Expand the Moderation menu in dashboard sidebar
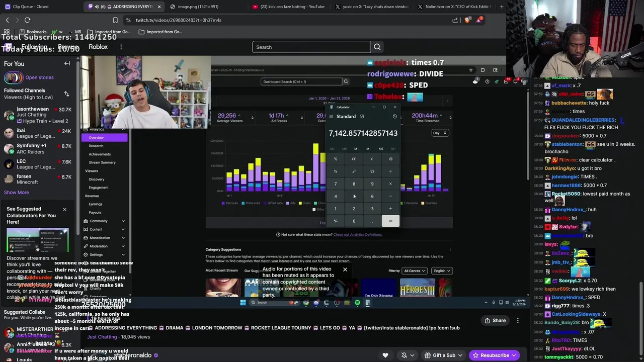The height and width of the screenshot is (362, 644). tap(105, 246)
